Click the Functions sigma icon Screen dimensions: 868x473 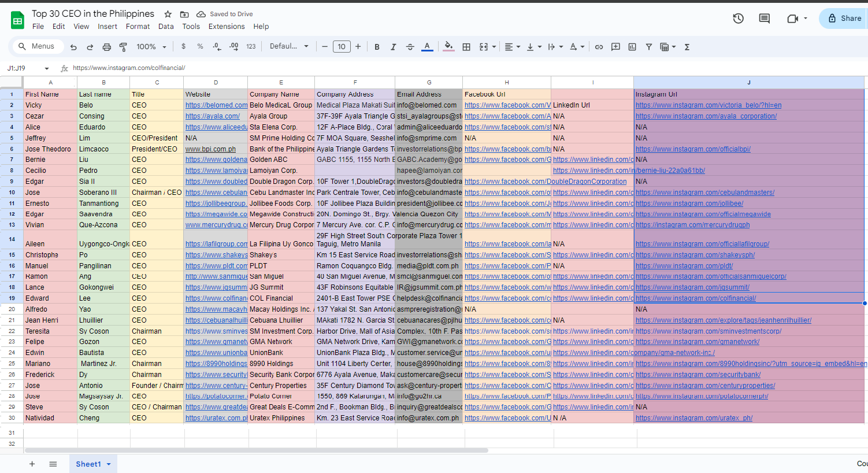click(687, 47)
